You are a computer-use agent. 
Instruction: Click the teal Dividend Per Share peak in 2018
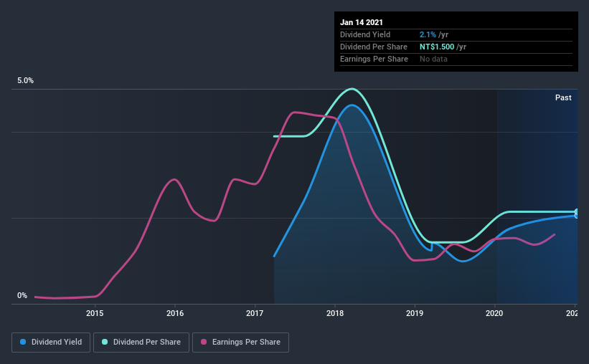click(352, 89)
